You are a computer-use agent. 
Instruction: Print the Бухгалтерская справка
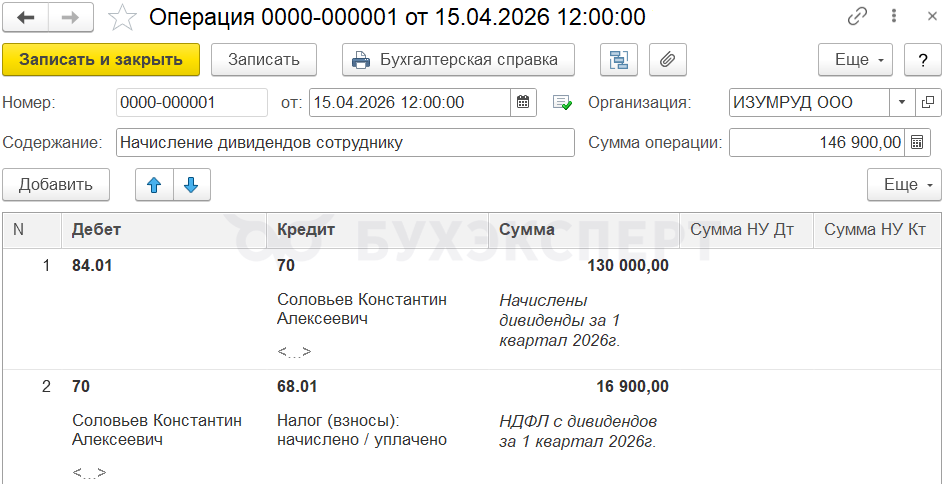[x=459, y=60]
